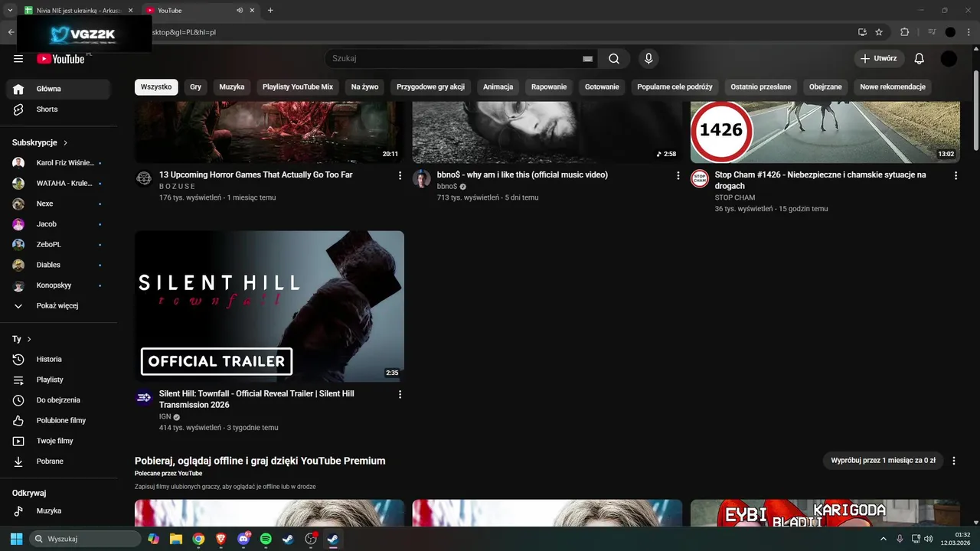
Task: Expand the Subskrypcje section chevron
Action: pyautogui.click(x=66, y=143)
